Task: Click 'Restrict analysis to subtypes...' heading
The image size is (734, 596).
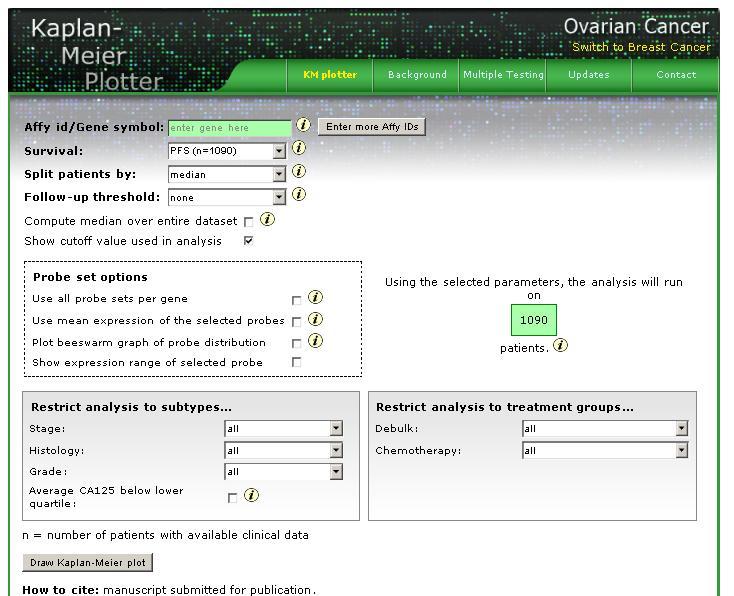Action: [131, 407]
